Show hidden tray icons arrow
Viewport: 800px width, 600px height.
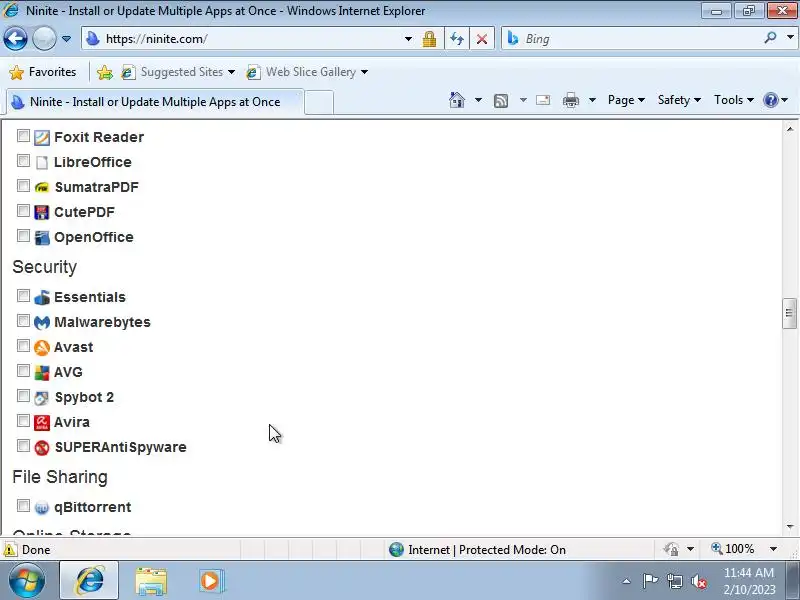[627, 581]
